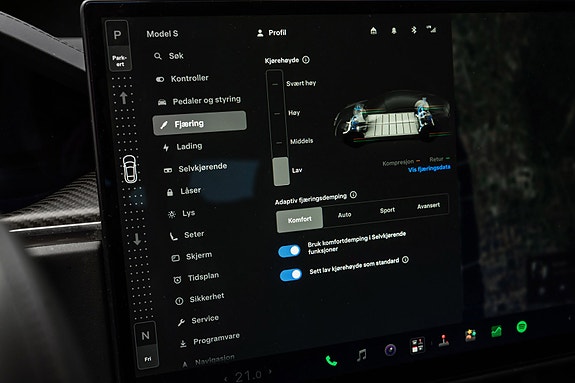Tap the suspension car visualization
575x383 pixels.
click(392, 119)
